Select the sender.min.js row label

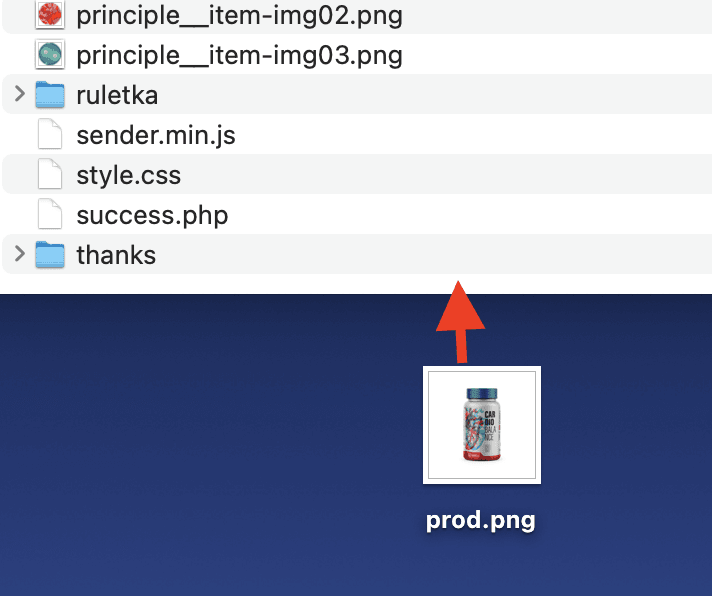coord(156,135)
